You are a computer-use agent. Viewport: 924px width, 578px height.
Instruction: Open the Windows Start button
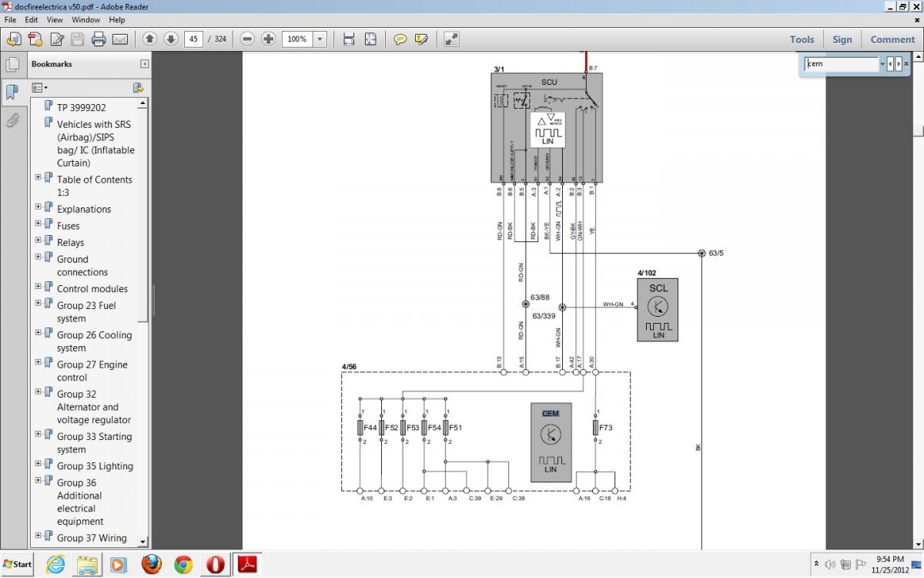17,564
